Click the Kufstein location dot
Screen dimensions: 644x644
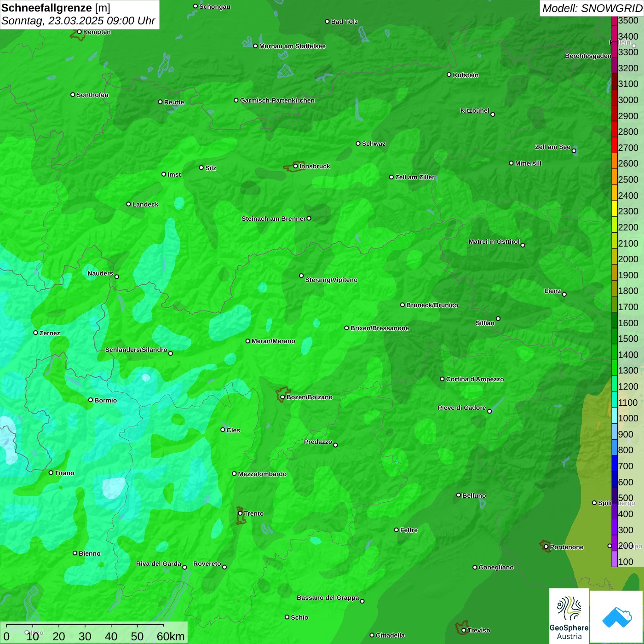(x=449, y=75)
